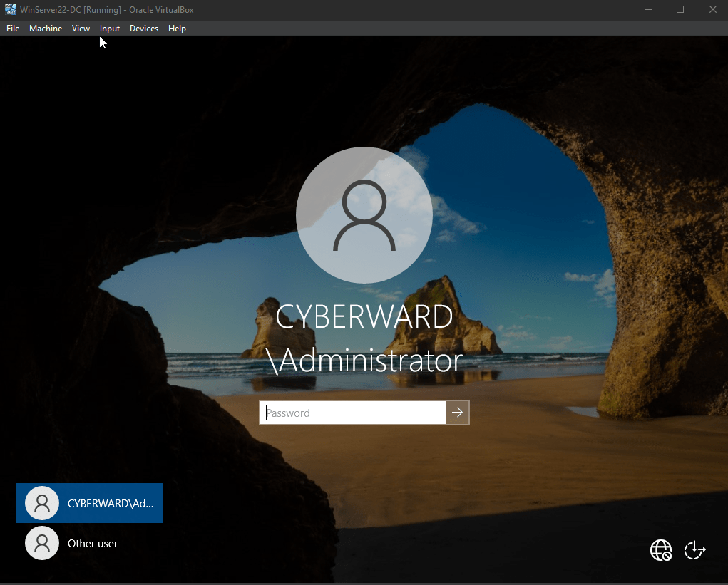Click the avatar icon beside Other user
The width and height of the screenshot is (728, 585).
coord(42,543)
